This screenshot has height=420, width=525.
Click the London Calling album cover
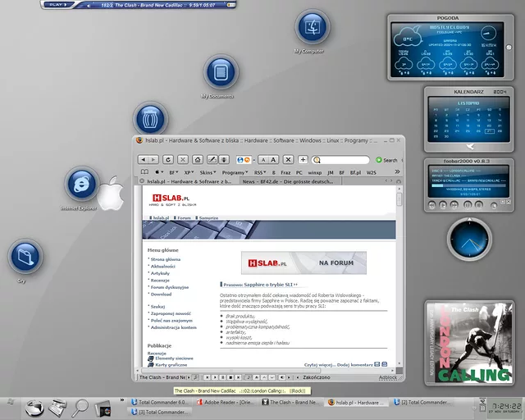(469, 343)
